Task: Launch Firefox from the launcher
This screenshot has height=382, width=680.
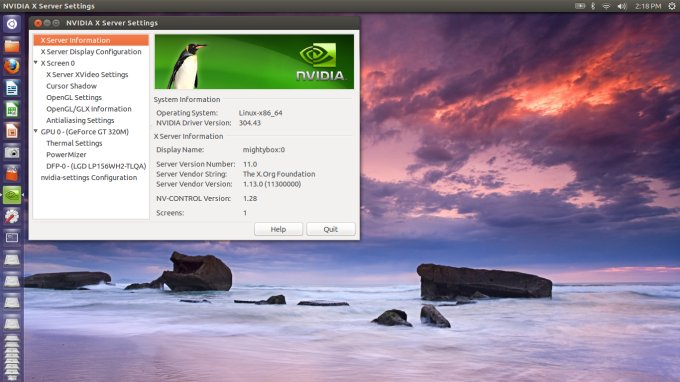Action: [12, 66]
